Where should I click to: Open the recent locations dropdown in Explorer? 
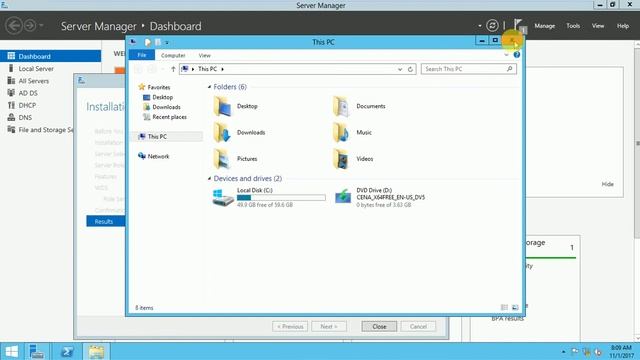click(163, 69)
